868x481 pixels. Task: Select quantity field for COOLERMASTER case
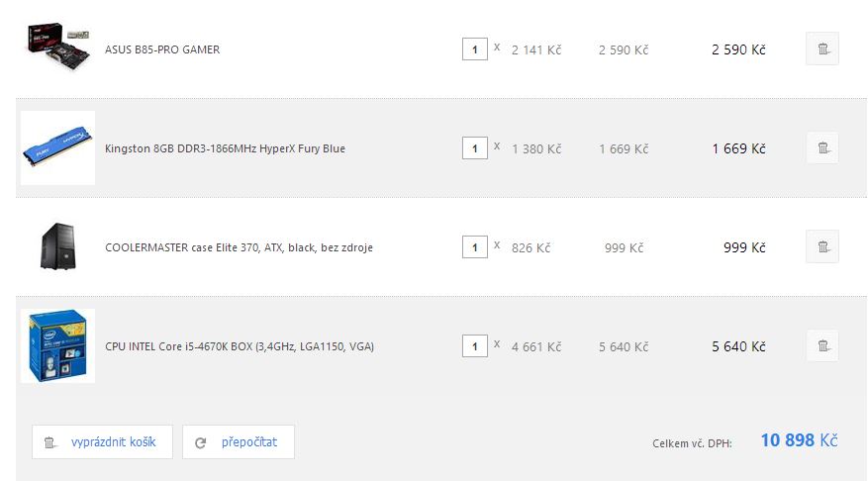point(474,246)
